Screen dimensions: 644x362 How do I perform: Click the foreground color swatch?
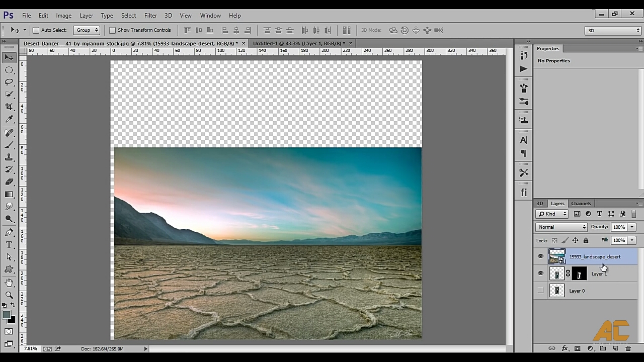click(7, 315)
